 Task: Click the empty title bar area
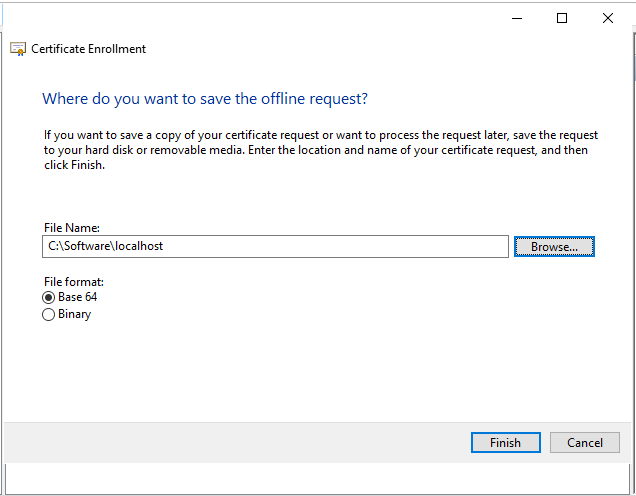300,18
